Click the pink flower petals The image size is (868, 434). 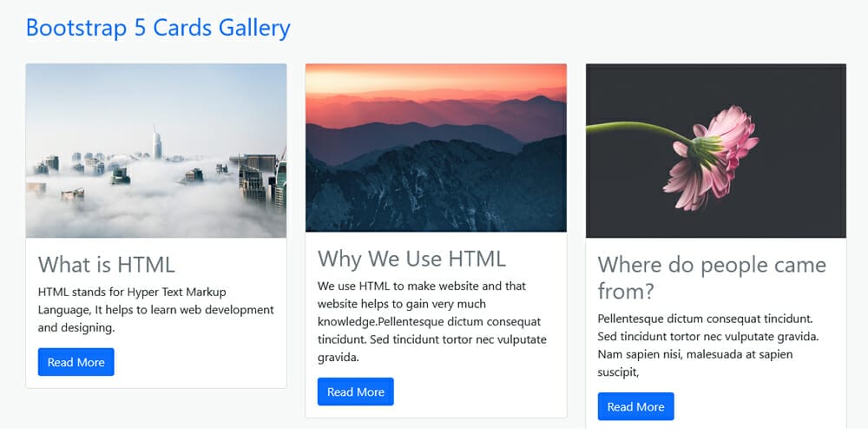(x=713, y=159)
